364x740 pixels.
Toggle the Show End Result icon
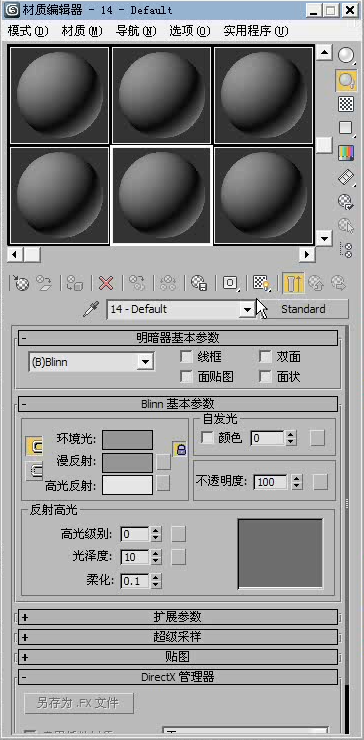pos(293,283)
